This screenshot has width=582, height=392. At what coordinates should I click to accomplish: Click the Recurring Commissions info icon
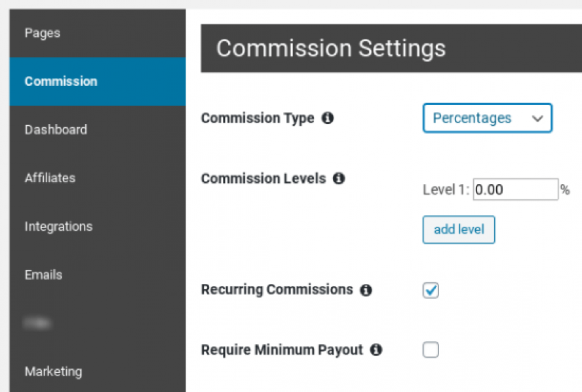click(366, 290)
